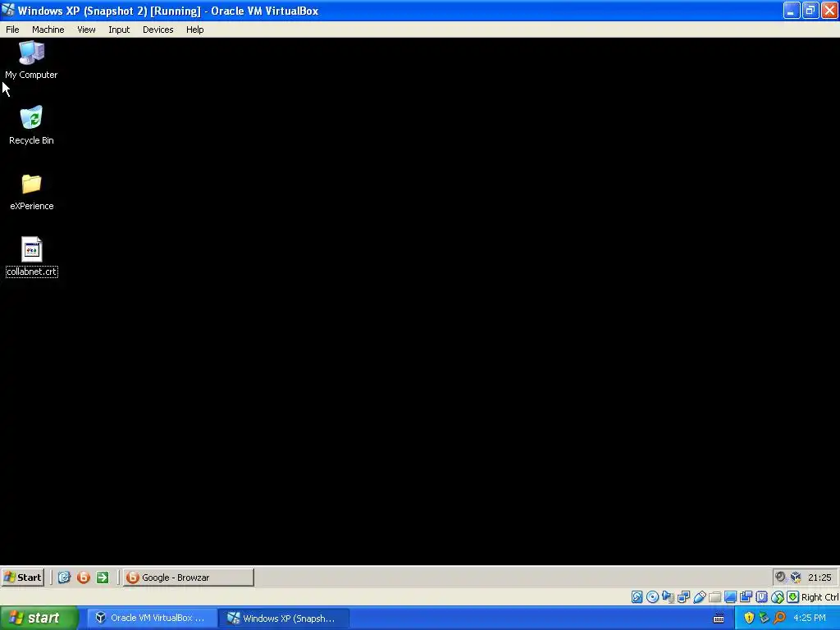This screenshot has height=630, width=840.
Task: Select the eXPerience folder on the desktop
Action: [32, 192]
